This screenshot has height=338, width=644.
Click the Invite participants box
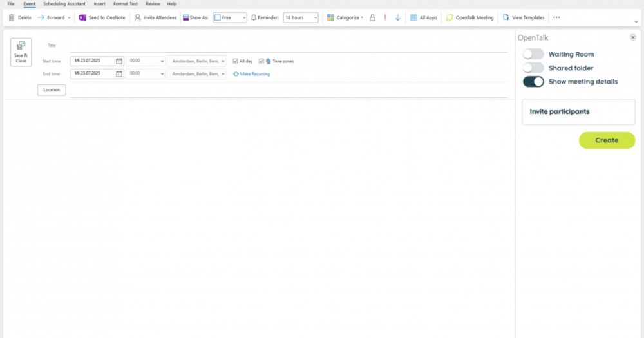click(578, 112)
